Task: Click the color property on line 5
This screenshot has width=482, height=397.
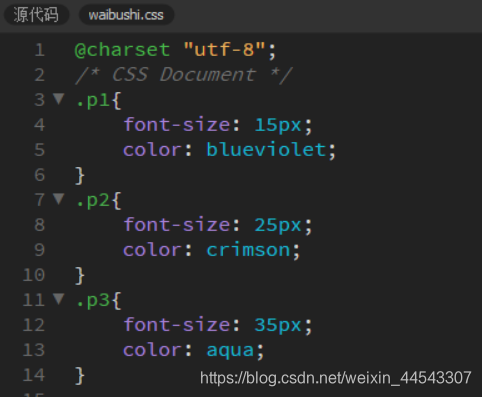Action: 152,150
